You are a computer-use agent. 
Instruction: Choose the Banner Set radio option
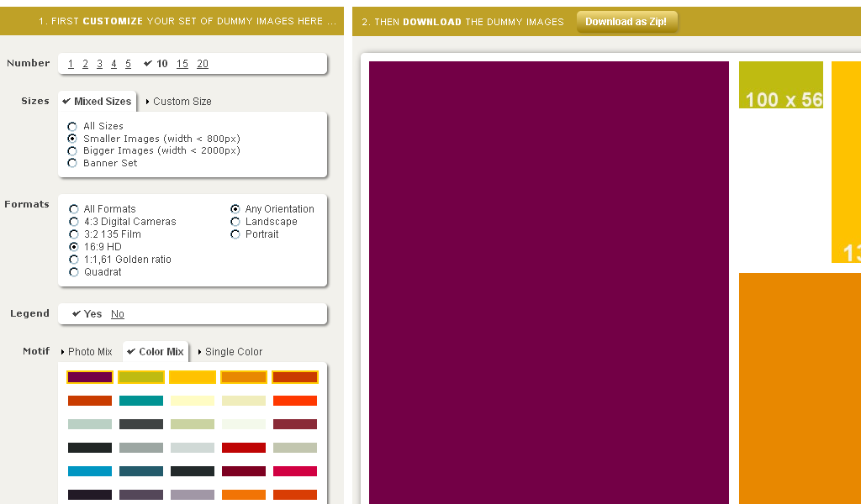click(72, 163)
